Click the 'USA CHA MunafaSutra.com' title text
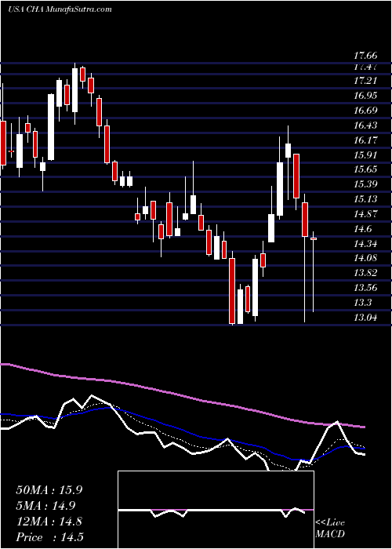392x549 pixels. pyautogui.click(x=60, y=9)
